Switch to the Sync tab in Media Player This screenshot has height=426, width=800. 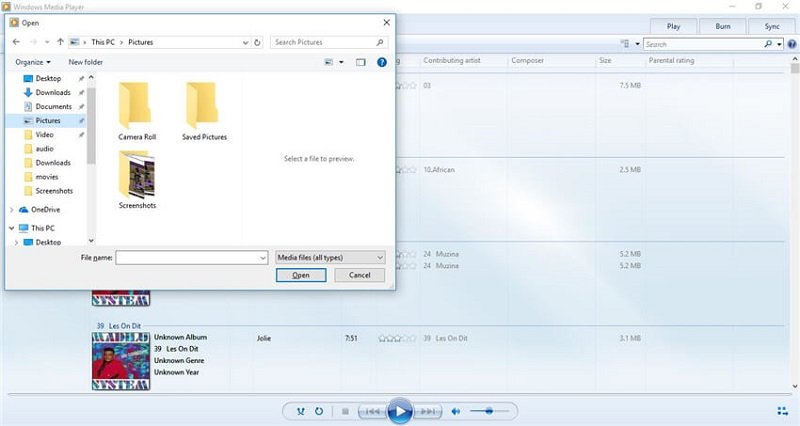[772, 27]
